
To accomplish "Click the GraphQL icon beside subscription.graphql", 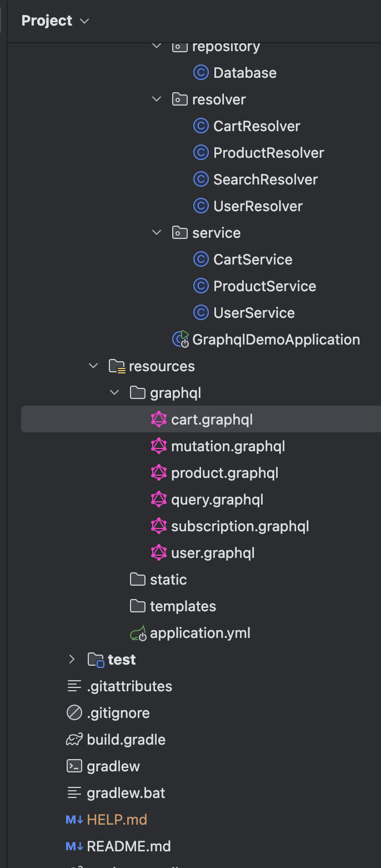I will 159,526.
